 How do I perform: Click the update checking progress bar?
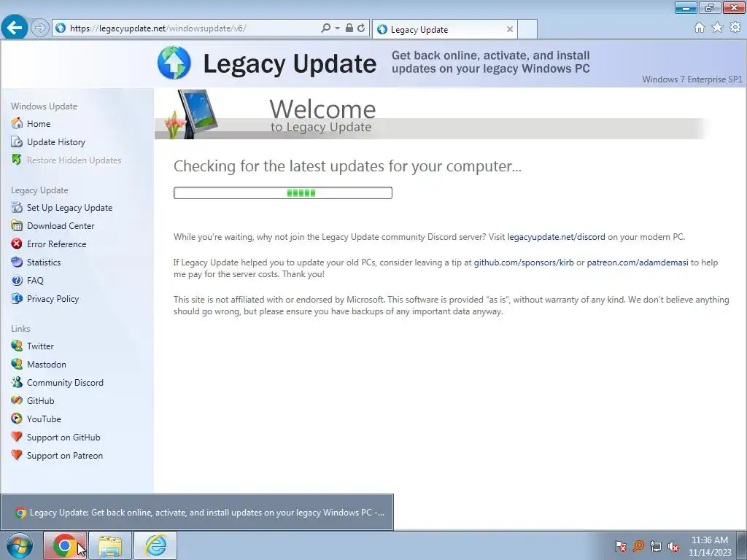tap(283, 192)
